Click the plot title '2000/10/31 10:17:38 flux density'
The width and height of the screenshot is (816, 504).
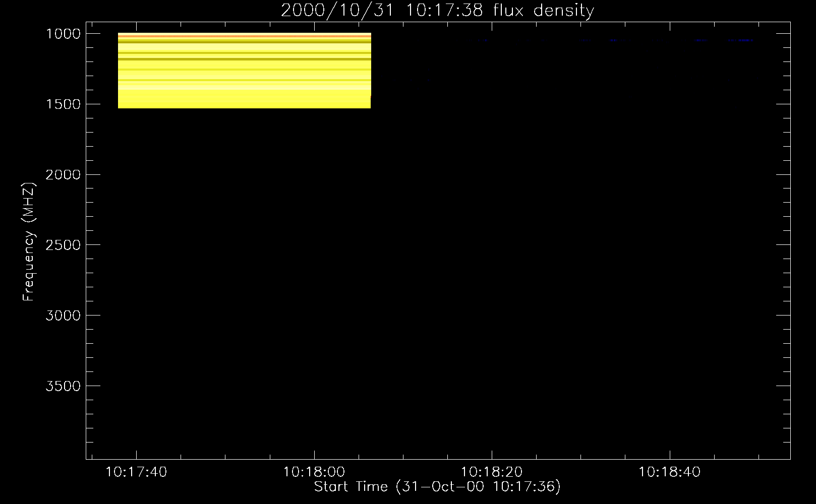[437, 11]
